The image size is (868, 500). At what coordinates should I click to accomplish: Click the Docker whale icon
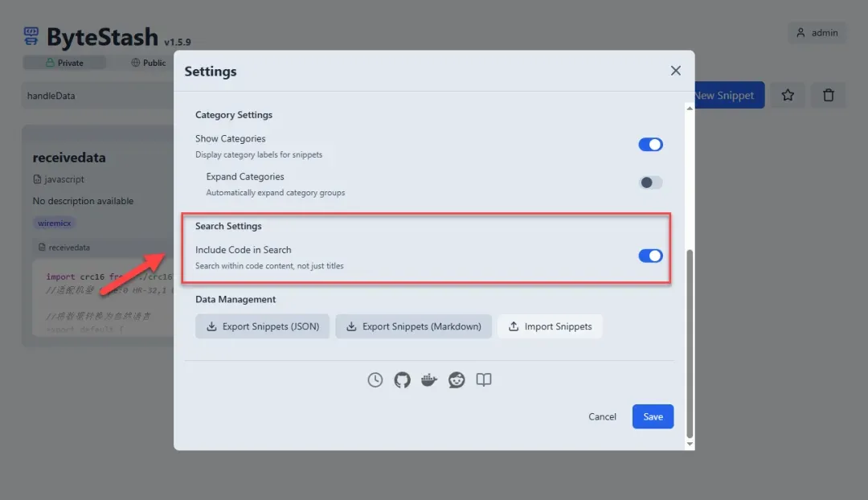(429, 380)
